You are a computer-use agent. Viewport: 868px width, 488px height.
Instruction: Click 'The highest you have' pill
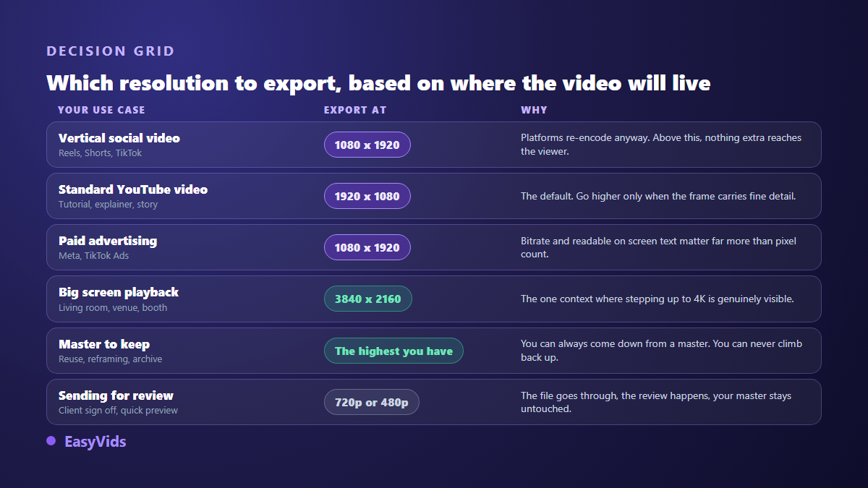tap(393, 351)
